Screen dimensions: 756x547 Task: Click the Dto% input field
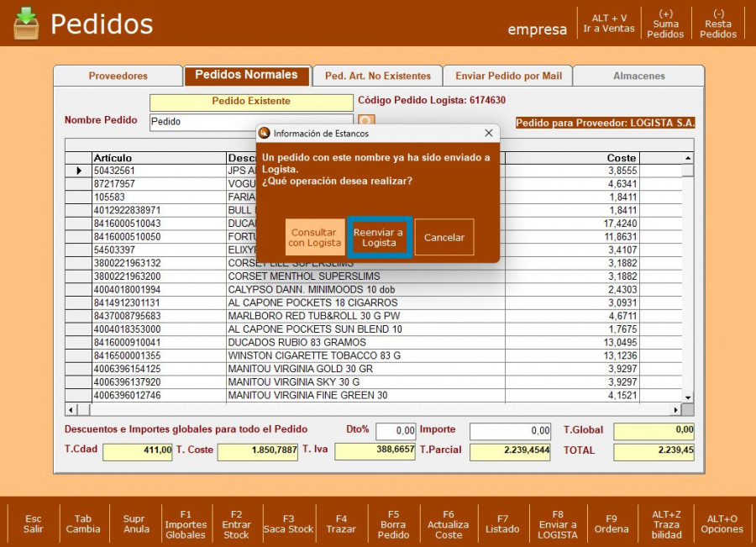pos(396,431)
